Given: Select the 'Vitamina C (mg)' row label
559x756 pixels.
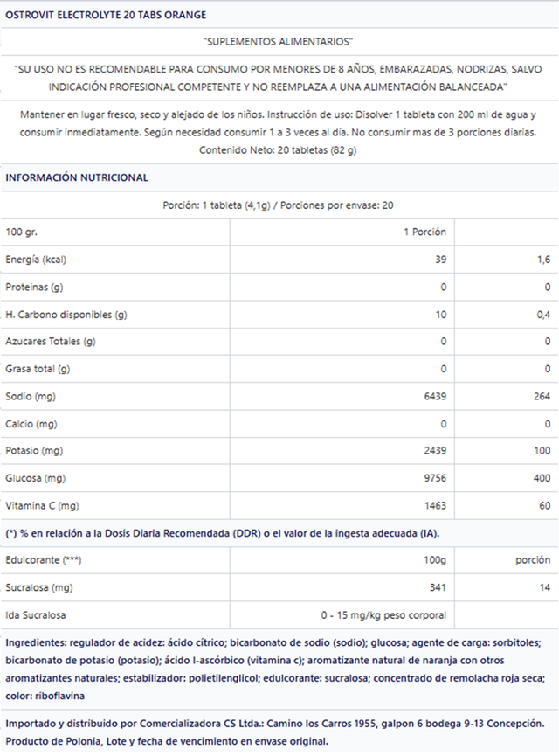Looking at the screenshot, I should click(42, 506).
